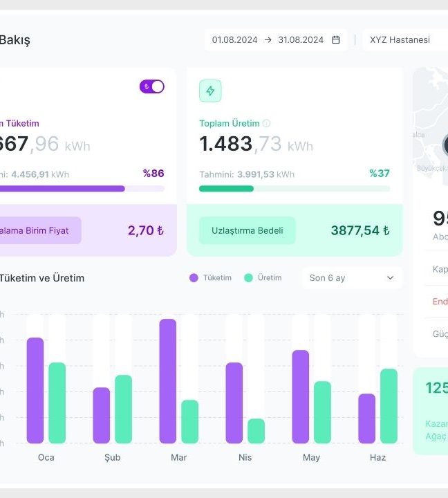Click the 3877,54 ₺ reconciliation amount
Viewport: 448px width, 498px height.
(x=360, y=230)
